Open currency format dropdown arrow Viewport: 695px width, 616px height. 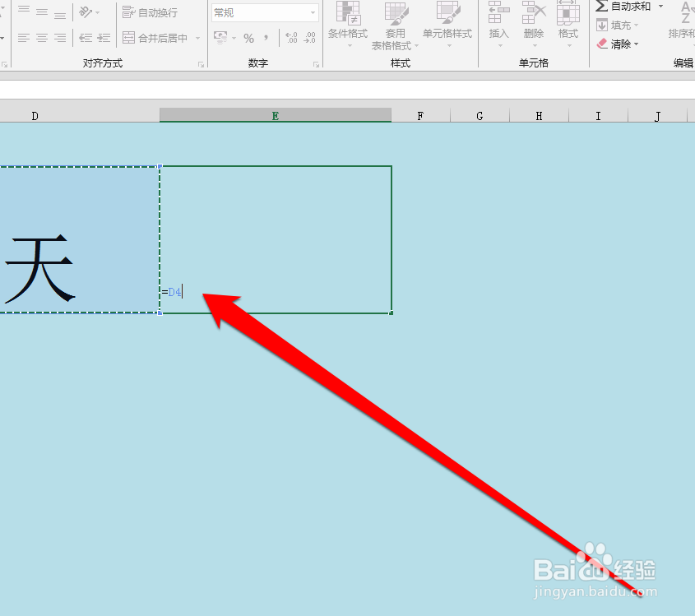(x=234, y=38)
